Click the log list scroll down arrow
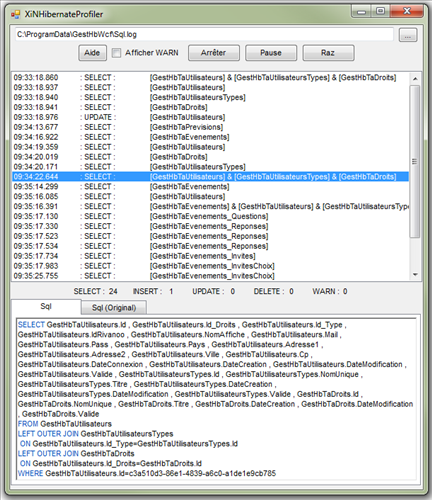The height and width of the screenshot is (500, 432). (415, 275)
